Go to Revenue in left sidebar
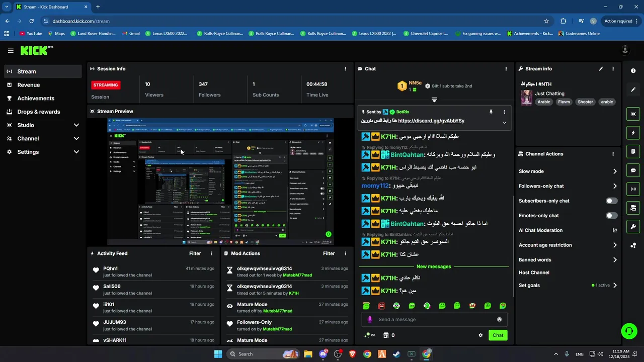Viewport: 644px width, 362px height. click(42, 85)
